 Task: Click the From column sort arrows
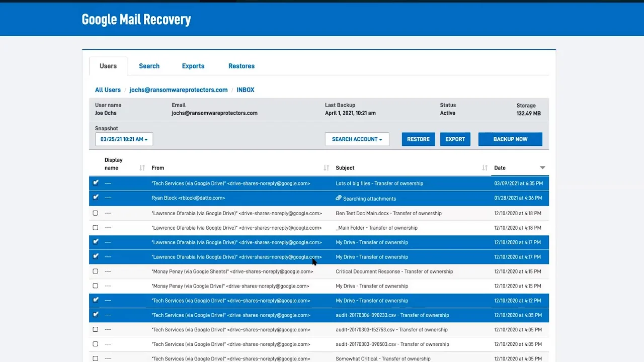point(326,168)
